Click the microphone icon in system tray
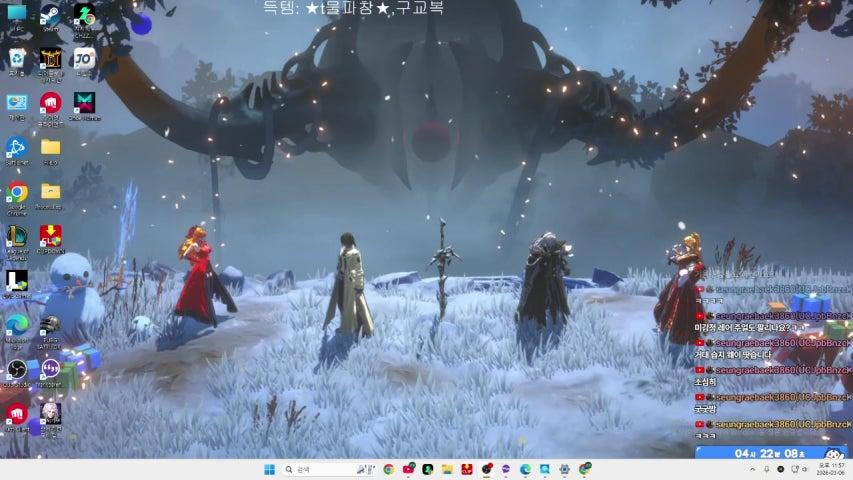The image size is (853, 480). tap(767, 469)
